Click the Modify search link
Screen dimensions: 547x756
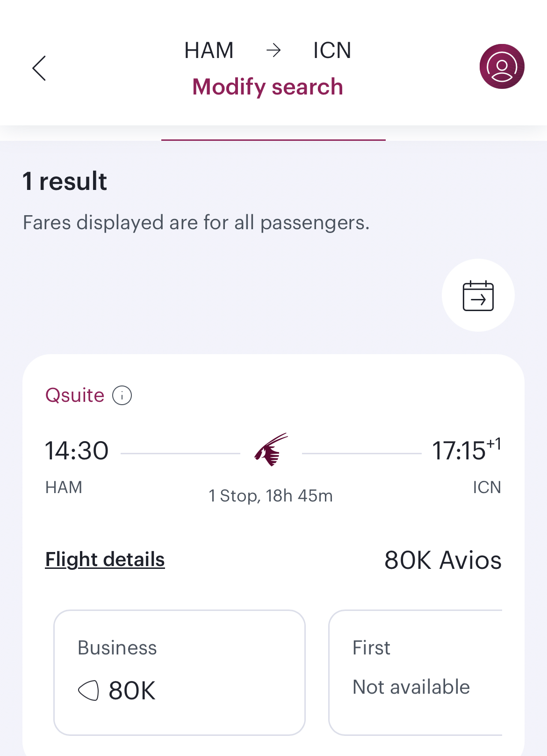click(268, 87)
